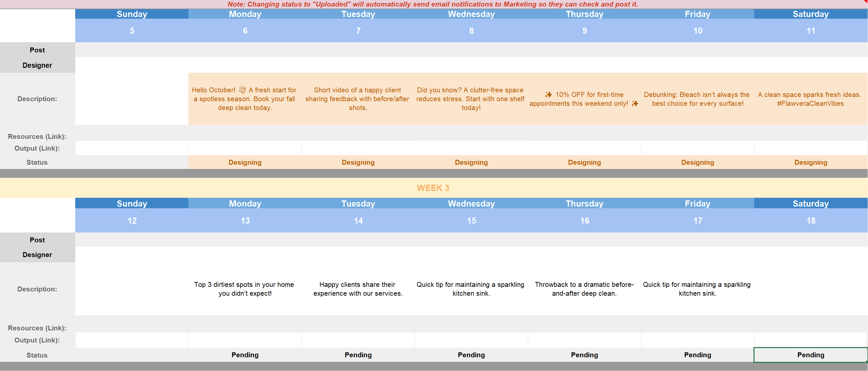Select Monday 6 Designing status cell
The height and width of the screenshot is (371, 868).
click(245, 162)
